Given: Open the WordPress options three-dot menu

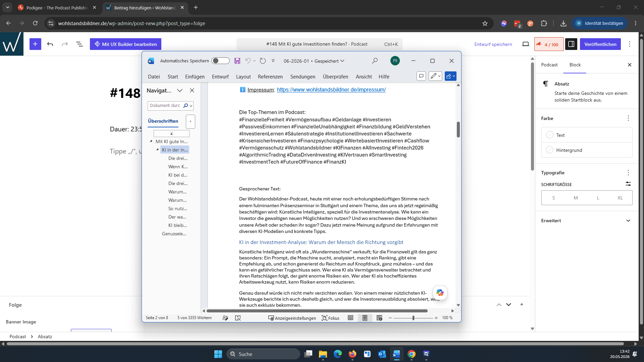Looking at the screenshot, I should point(630,44).
